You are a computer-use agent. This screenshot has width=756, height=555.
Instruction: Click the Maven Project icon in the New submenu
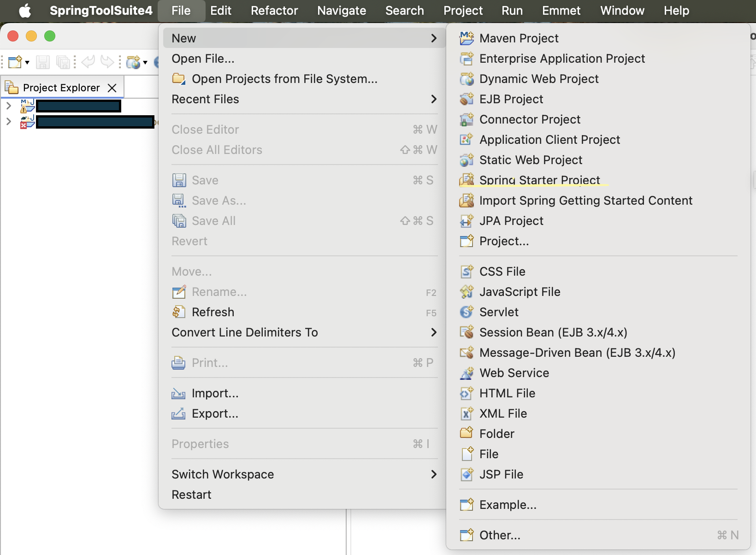467,38
